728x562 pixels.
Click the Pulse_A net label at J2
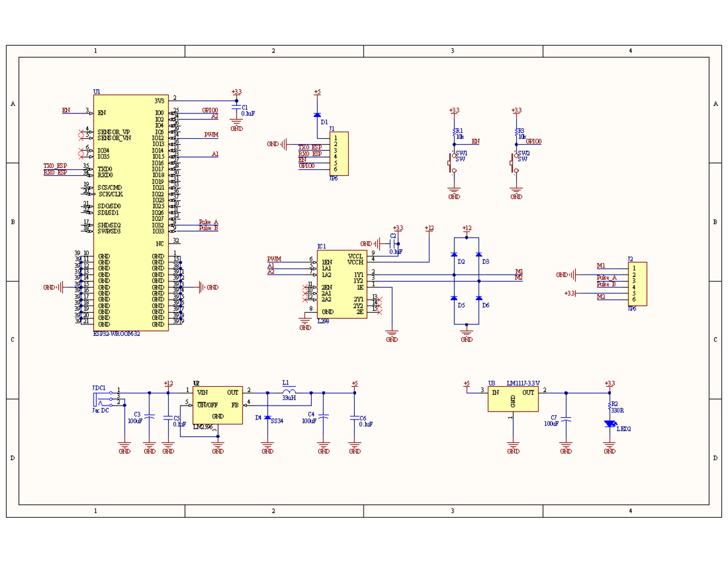(607, 278)
